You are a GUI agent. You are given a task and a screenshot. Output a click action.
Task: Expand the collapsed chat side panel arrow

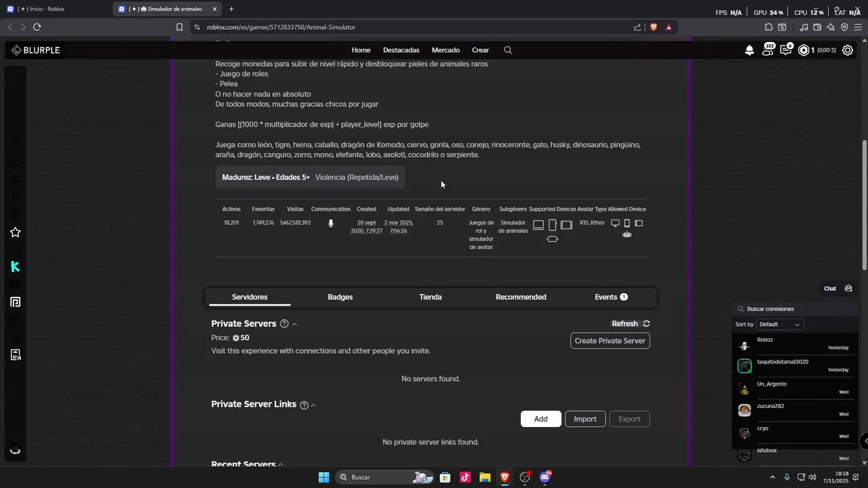(x=865, y=441)
